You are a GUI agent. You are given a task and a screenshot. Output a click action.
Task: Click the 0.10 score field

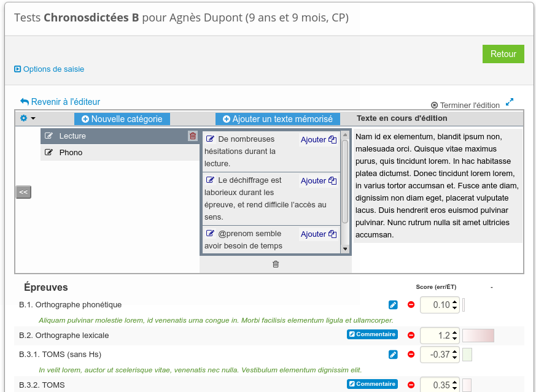[440, 305]
